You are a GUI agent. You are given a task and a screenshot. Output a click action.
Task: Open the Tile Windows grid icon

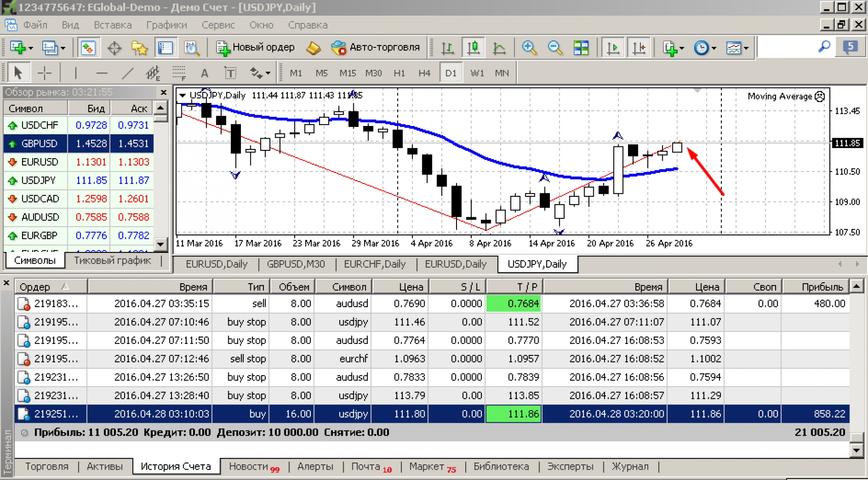pyautogui.click(x=581, y=48)
